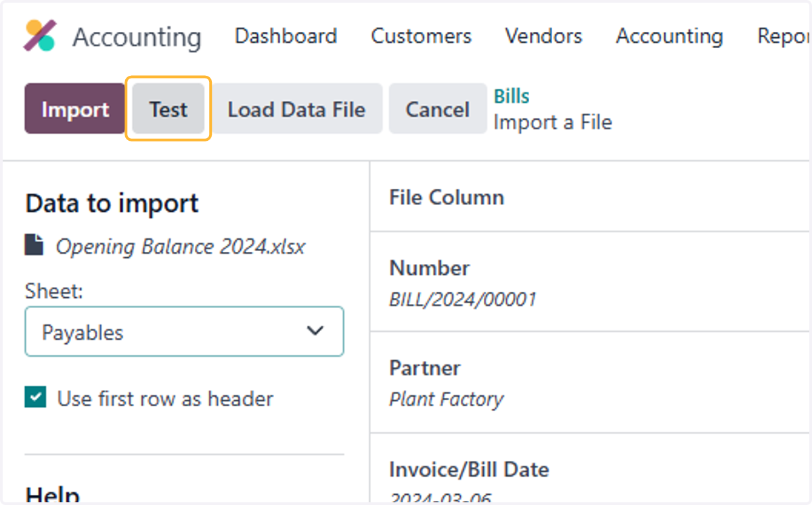Open the Accounting menu in top bar
812x505 pixels.
tap(669, 36)
